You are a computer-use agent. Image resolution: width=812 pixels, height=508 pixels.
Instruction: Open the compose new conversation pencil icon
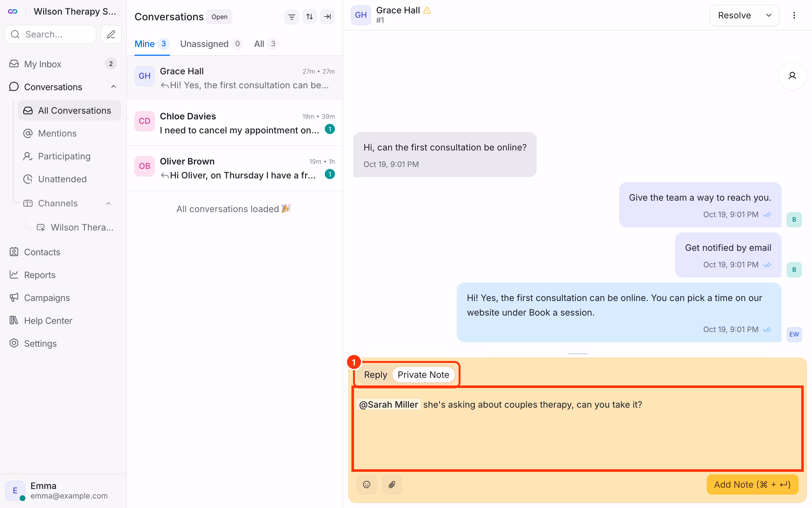111,34
